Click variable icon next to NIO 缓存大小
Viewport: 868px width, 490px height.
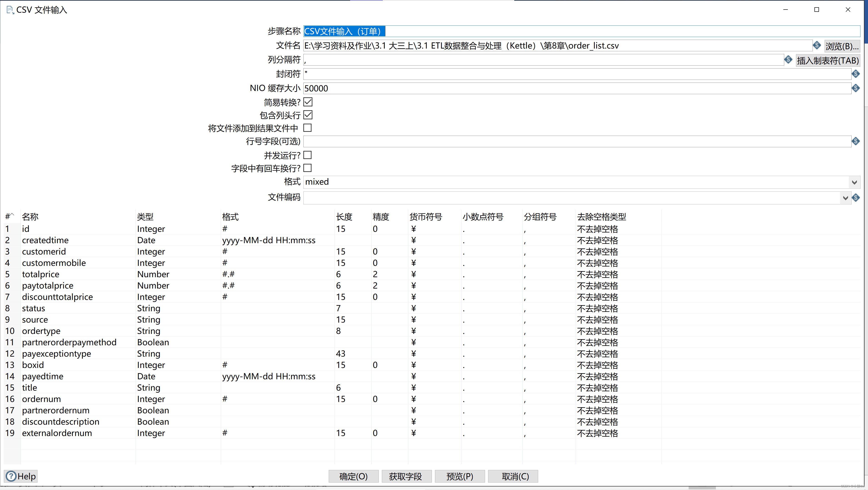[x=856, y=88]
